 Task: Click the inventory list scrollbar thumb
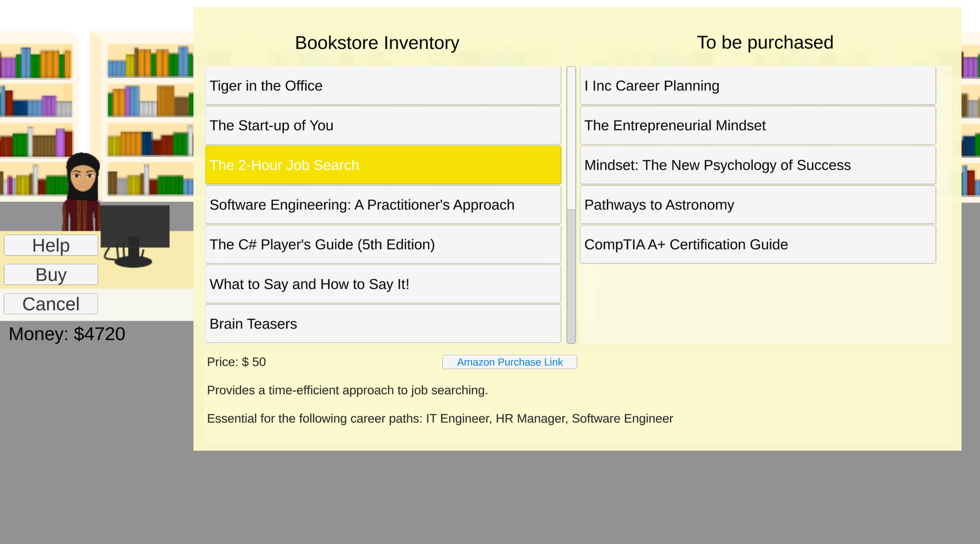point(571,138)
